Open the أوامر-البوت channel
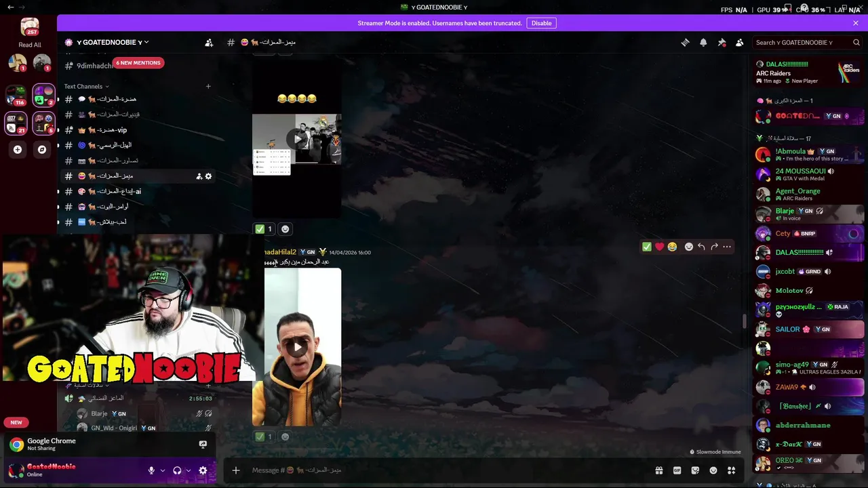This screenshot has width=868, height=488. (138, 207)
